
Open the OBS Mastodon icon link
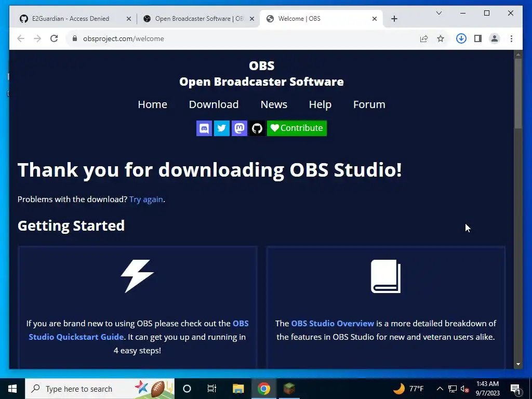pos(239,128)
